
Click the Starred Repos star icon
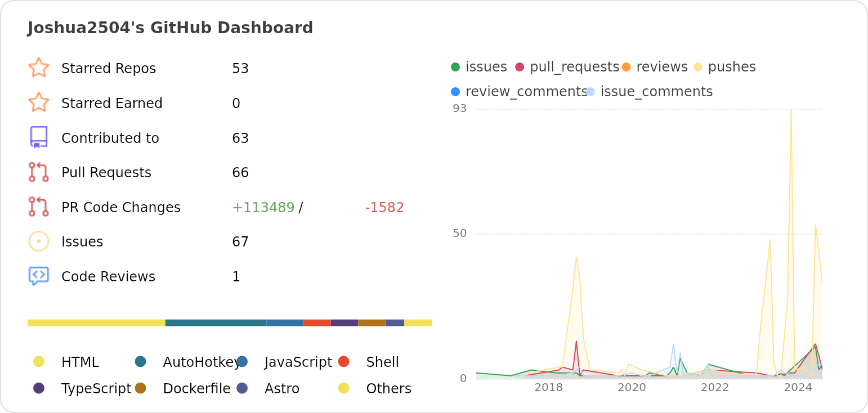tap(39, 68)
